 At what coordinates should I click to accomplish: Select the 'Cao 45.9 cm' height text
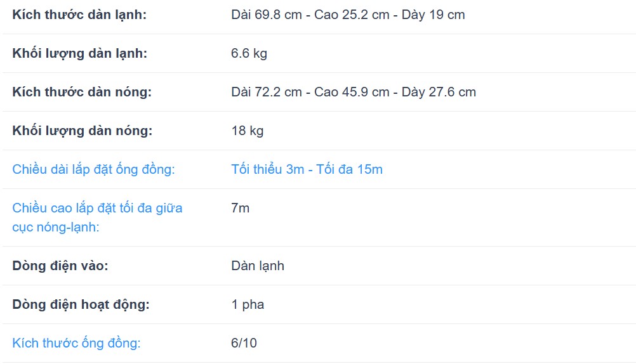tap(352, 92)
